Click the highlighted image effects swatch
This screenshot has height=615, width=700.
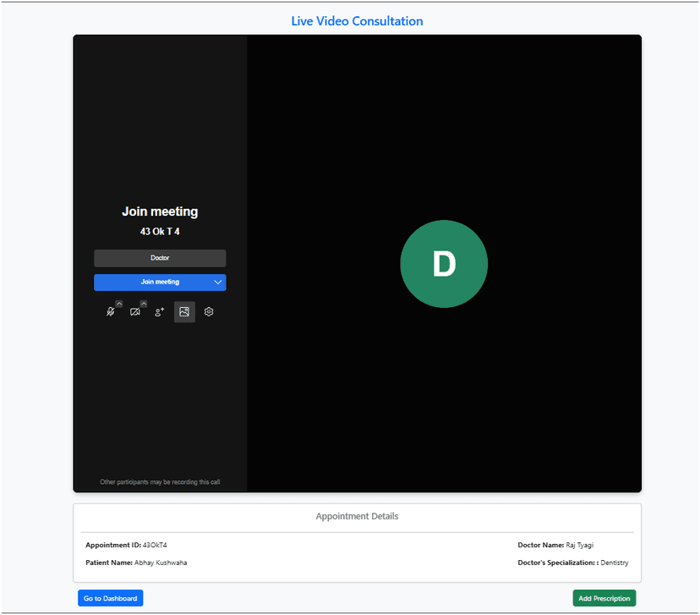184,311
